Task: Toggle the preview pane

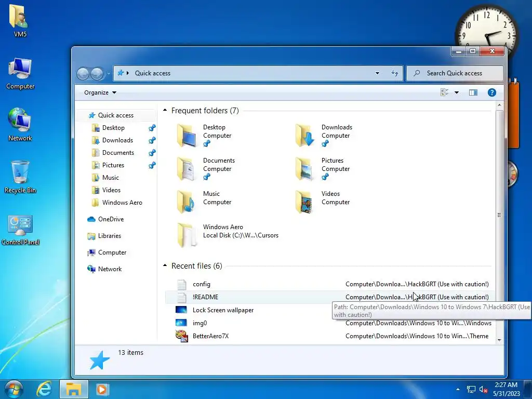Action: click(x=473, y=92)
